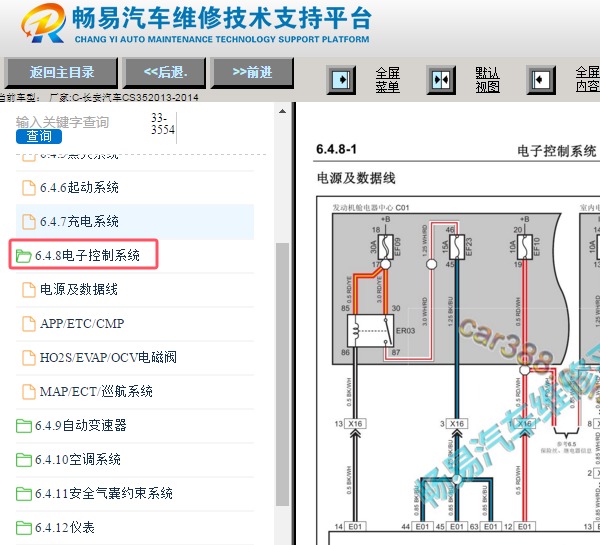Click the green folder icon of 6.4.9
Image resolution: width=600 pixels, height=545 pixels.
click(x=23, y=426)
